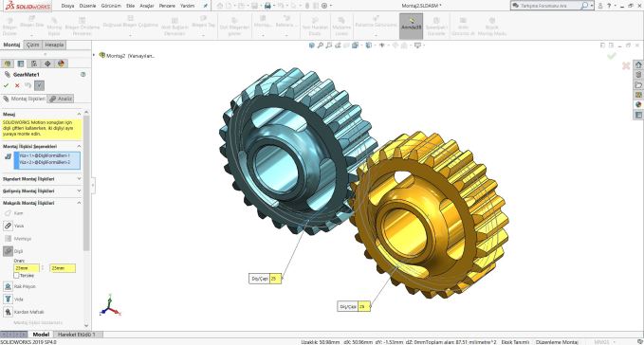
Task: Click the Section View icon in the view toolbar
Action: (346, 45)
